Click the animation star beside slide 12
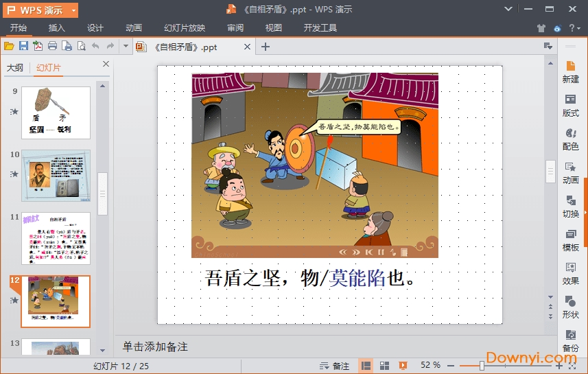Viewport: 588px width, 374px height. coord(14,301)
